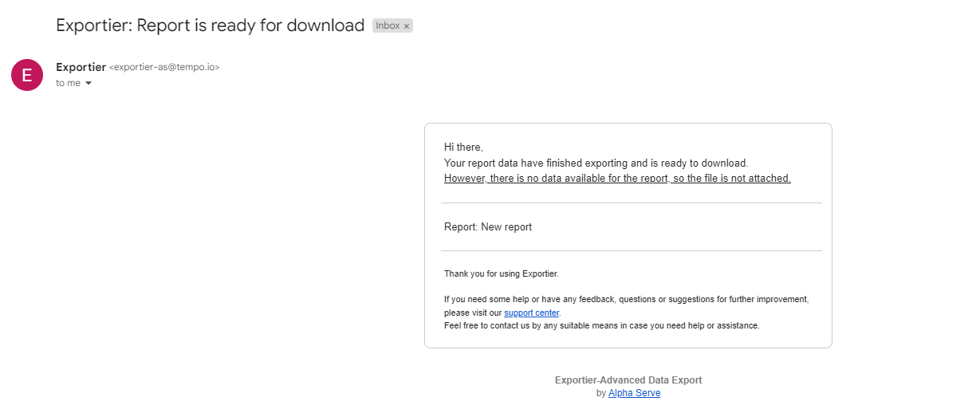This screenshot has width=980, height=417.
Task: Click the 'If you need some help' sentence
Action: (627, 300)
